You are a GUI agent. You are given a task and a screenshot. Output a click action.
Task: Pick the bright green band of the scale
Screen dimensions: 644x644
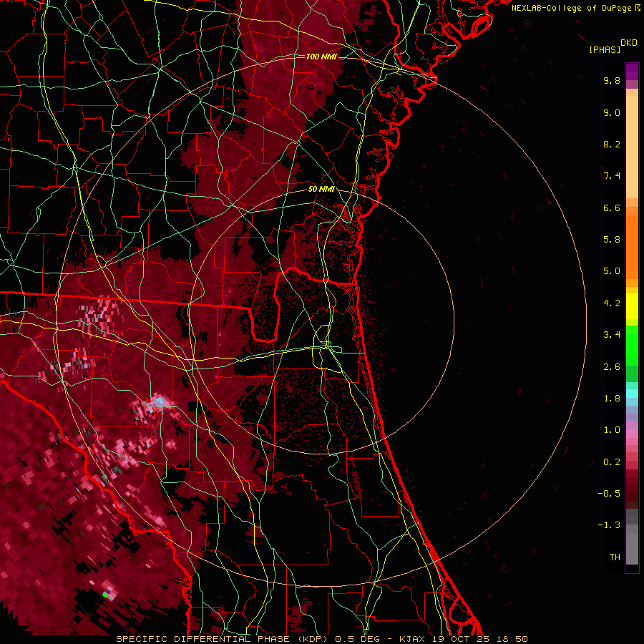point(632,345)
